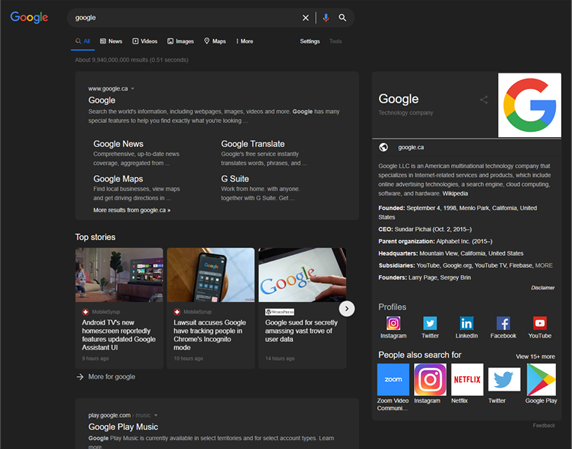This screenshot has width=572, height=449.
Task: Share the Google knowledge panel
Action: (484, 100)
